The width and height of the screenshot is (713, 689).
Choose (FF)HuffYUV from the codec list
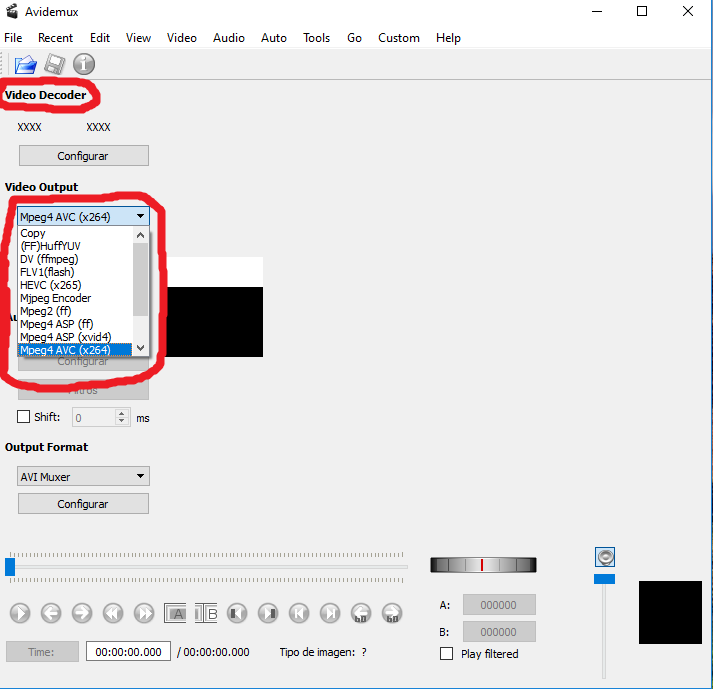(75, 246)
